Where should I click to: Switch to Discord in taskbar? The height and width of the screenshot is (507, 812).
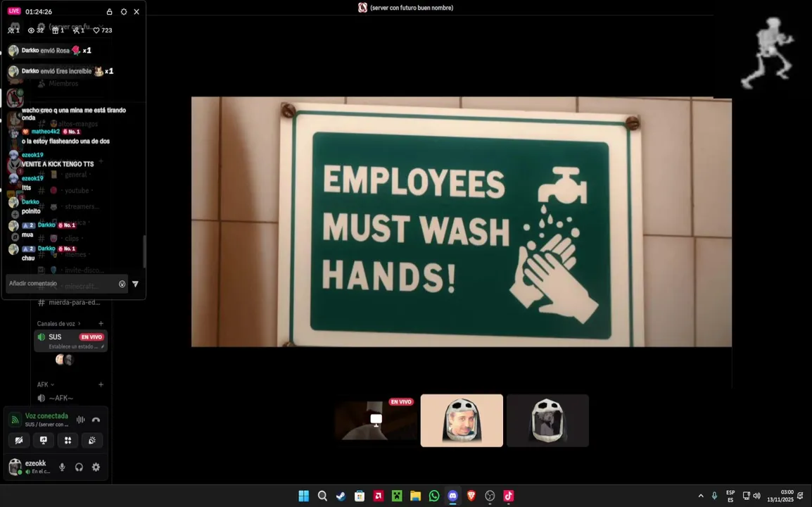pos(452,496)
